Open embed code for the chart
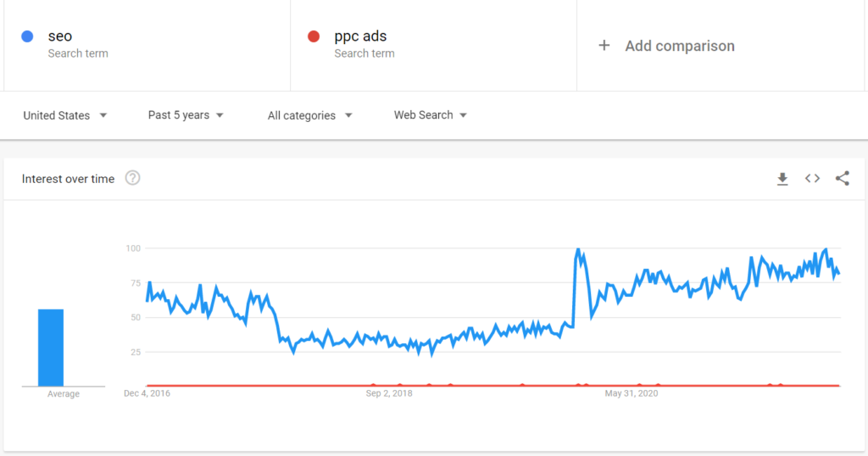The width and height of the screenshot is (868, 456). coord(812,178)
